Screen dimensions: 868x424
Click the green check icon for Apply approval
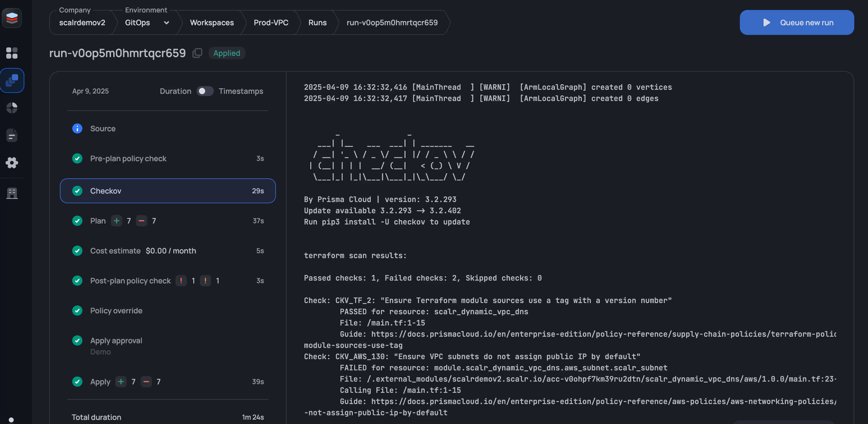[77, 340]
